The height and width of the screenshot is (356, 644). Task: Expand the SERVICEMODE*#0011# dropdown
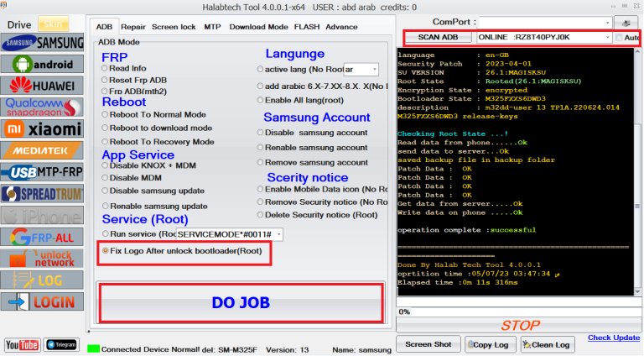(279, 234)
